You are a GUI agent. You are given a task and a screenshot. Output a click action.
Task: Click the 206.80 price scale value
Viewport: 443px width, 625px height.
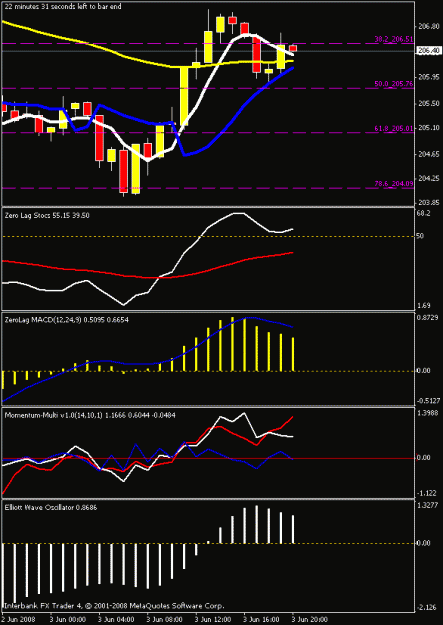point(428,26)
